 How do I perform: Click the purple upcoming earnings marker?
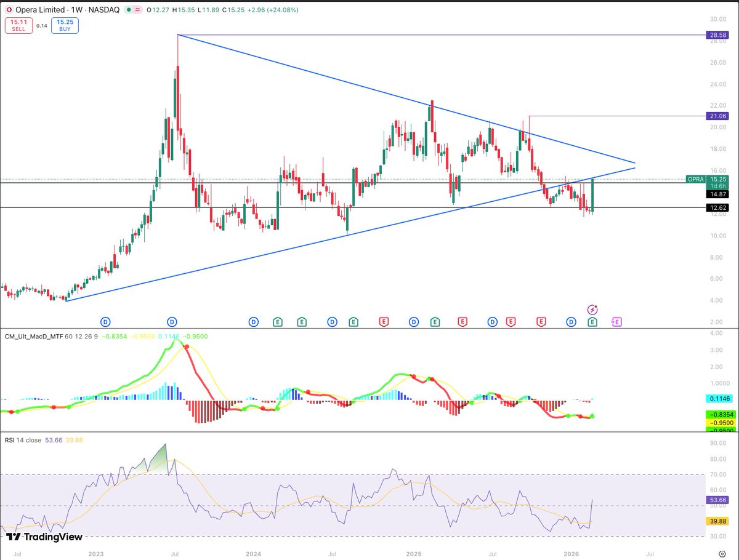tap(617, 322)
